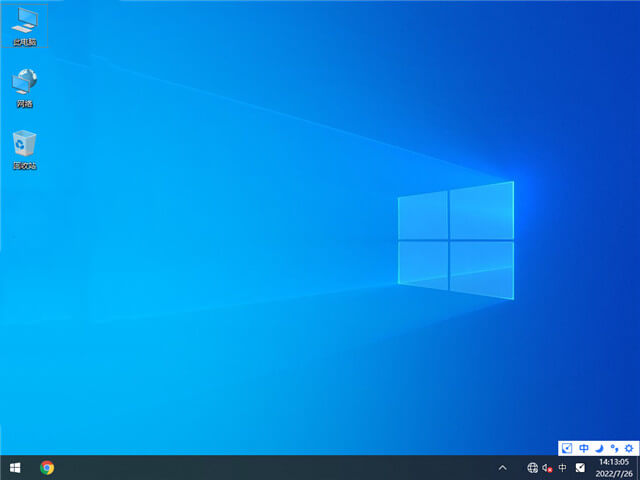
Task: Toggle the moon half-width mode on IME bar
Action: (599, 448)
